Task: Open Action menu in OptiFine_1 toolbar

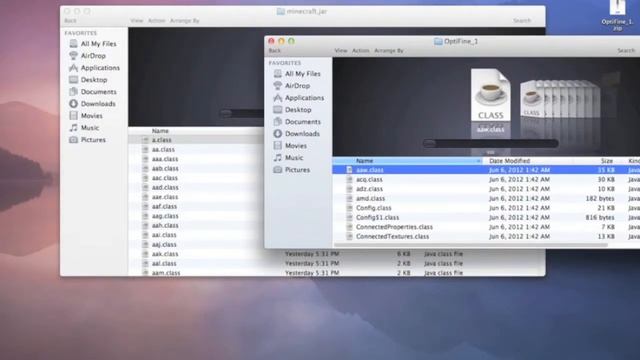Action: tap(360, 51)
